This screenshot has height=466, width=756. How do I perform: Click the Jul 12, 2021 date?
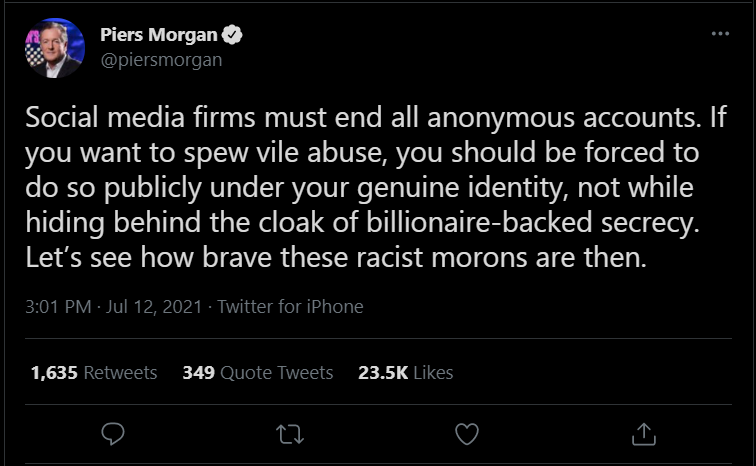[154, 306]
